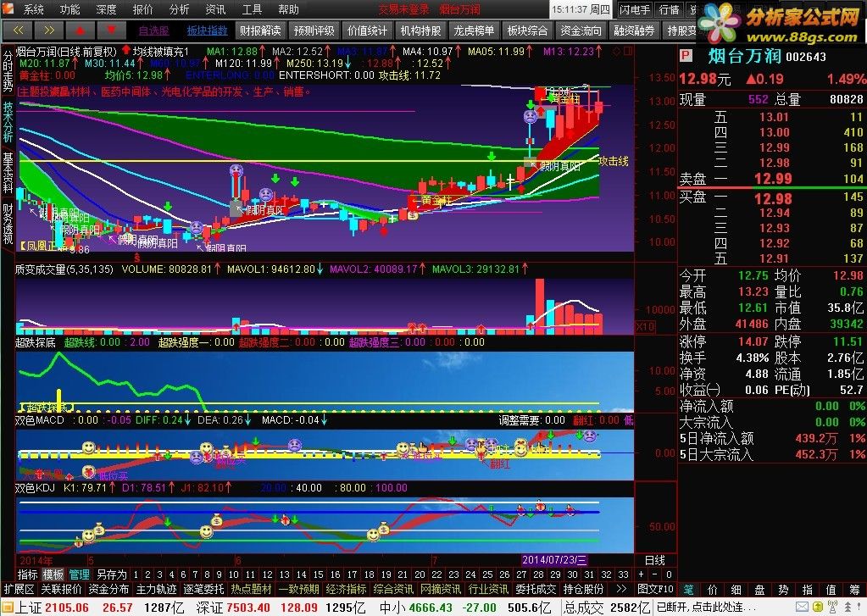The height and width of the screenshot is (616, 867).
Task: Select the 管理 tab at bottom
Action: coord(79,574)
